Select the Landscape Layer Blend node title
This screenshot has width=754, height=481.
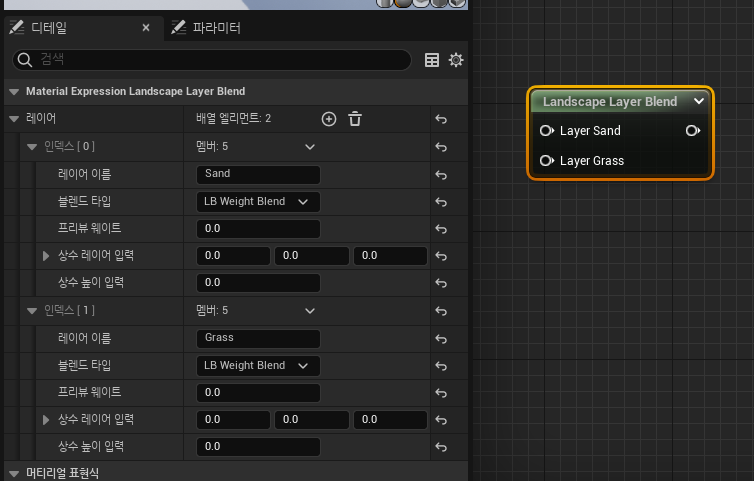(610, 101)
